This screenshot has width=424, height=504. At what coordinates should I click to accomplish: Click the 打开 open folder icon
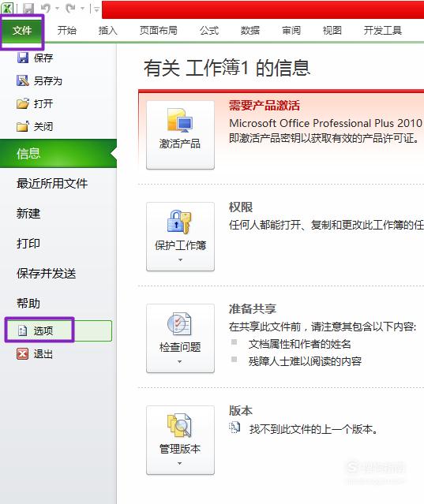pyautogui.click(x=23, y=103)
